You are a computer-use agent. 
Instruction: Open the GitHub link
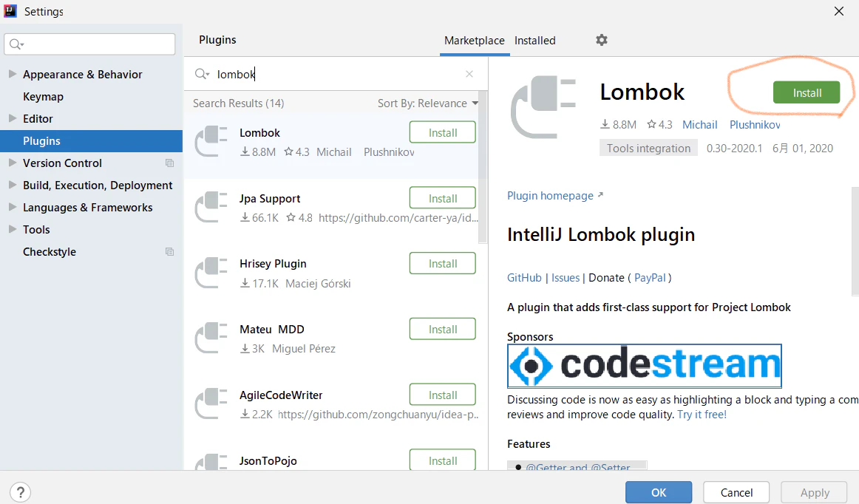tap(524, 278)
